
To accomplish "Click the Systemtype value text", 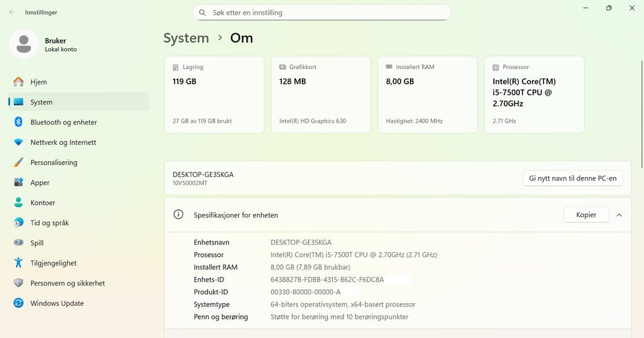I will [x=343, y=304].
